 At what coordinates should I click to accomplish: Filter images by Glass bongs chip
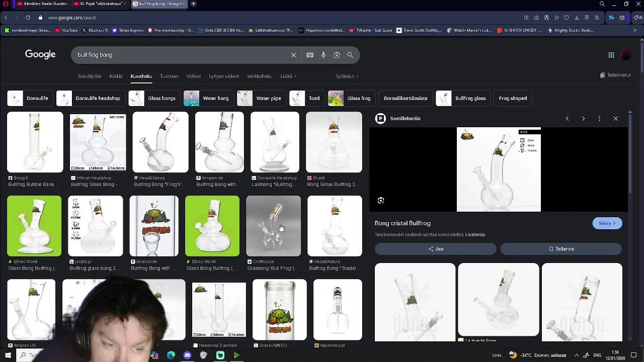pos(154,99)
